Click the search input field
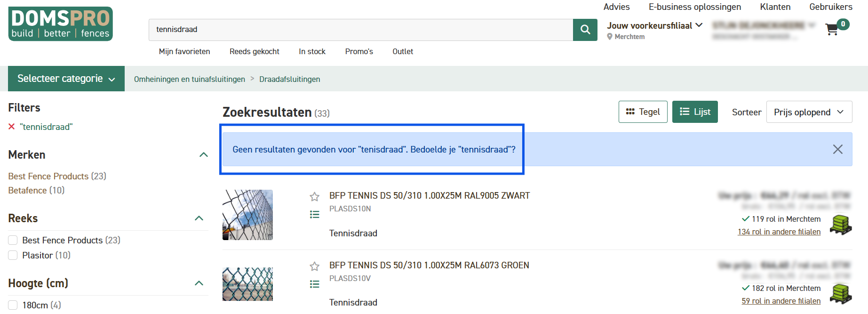 361,30
